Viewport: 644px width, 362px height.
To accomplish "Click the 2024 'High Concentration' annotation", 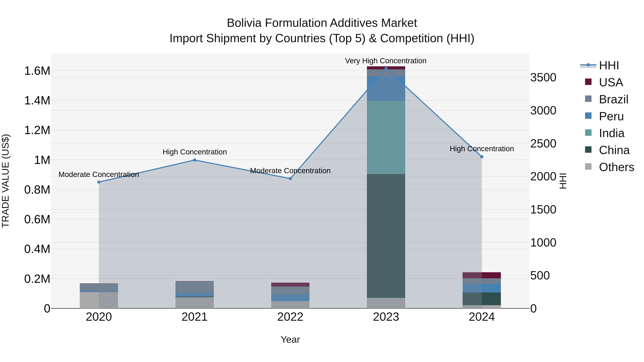I will click(482, 149).
